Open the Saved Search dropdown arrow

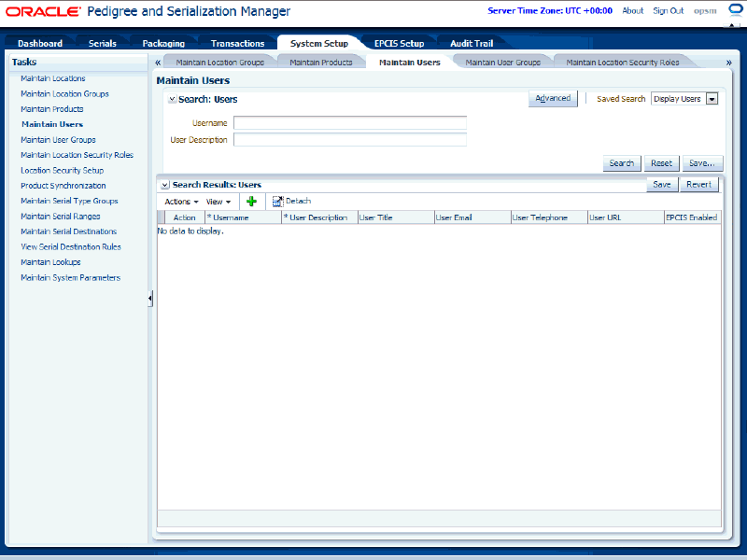712,99
